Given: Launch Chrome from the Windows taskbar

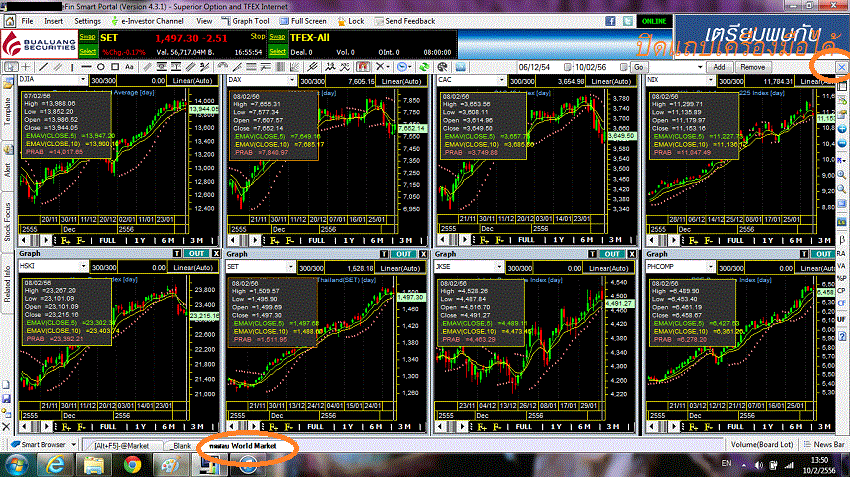Looking at the screenshot, I should [132, 465].
